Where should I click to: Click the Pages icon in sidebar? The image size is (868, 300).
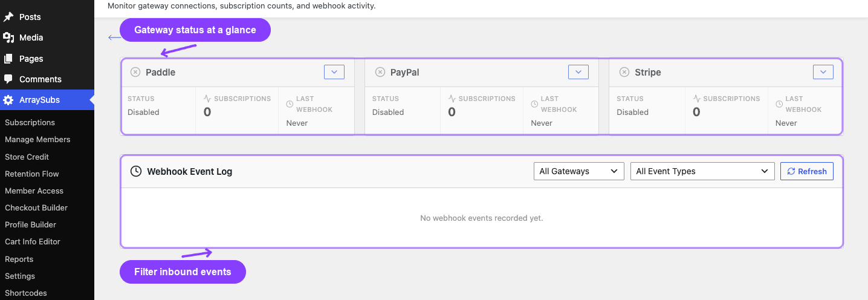point(8,59)
